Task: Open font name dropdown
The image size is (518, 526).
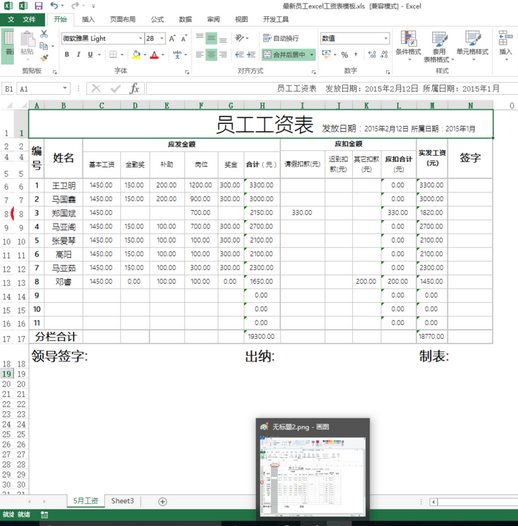Action: [x=141, y=39]
